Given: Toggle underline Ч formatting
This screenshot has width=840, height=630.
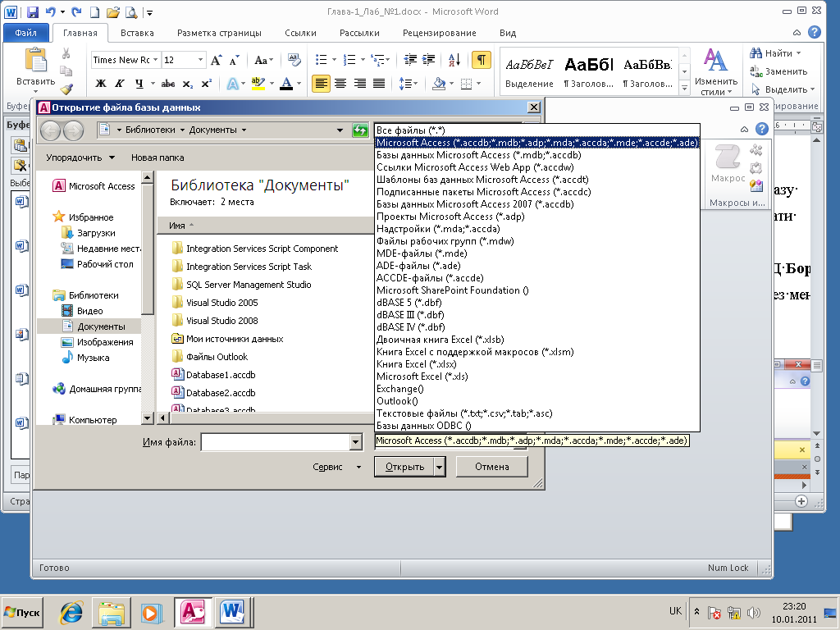Looking at the screenshot, I should (139, 84).
